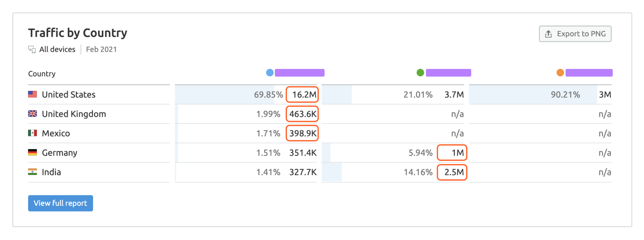Viewport: 644px width, 240px height.
Task: Click the Country column header
Action: pos(42,74)
